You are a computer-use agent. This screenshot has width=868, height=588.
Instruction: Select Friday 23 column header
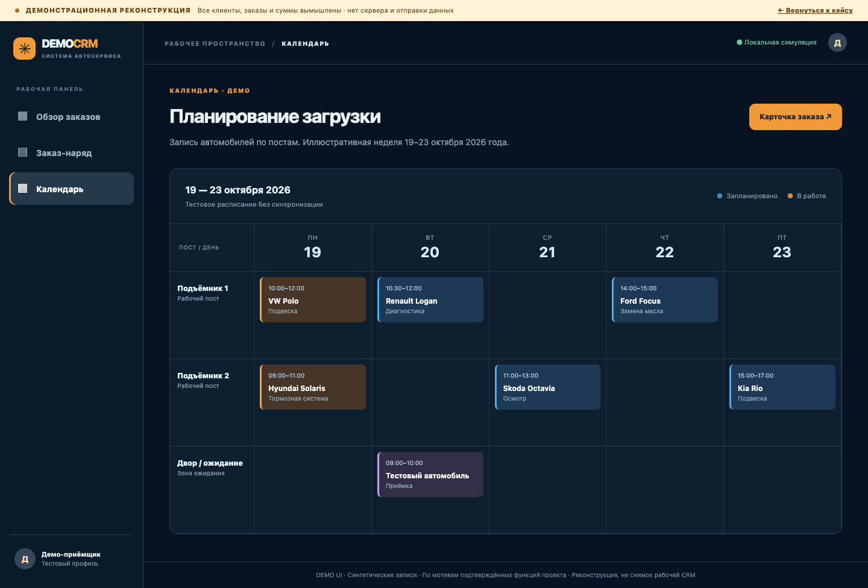point(782,248)
